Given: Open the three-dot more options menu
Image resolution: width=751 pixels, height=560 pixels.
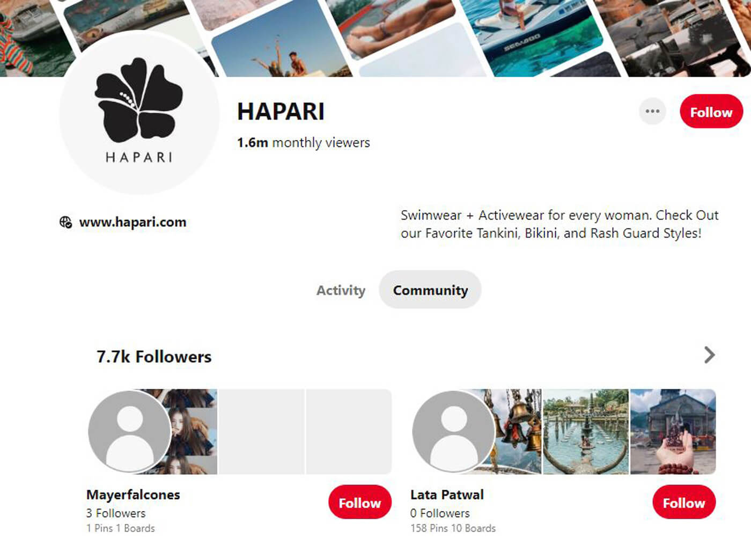Looking at the screenshot, I should point(652,112).
